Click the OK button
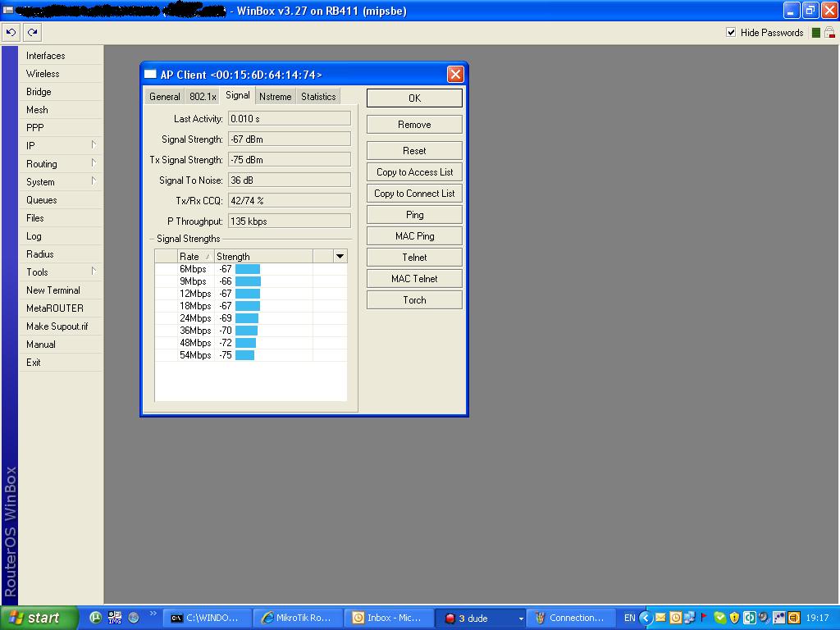Screen dimensions: 840x630 [414, 98]
